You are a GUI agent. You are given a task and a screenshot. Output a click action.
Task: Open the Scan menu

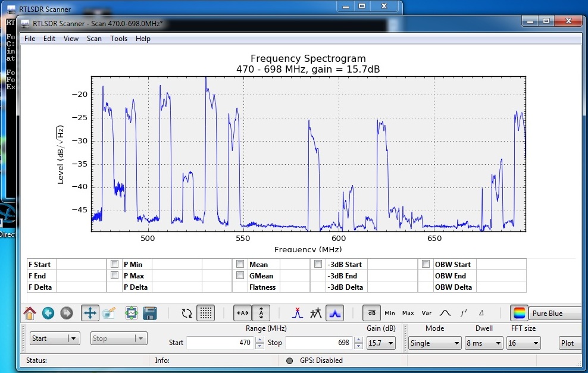(94, 39)
